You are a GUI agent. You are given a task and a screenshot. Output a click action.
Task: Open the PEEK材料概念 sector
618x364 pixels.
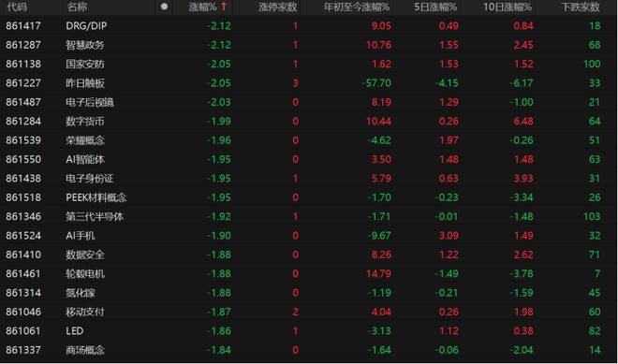click(x=96, y=197)
